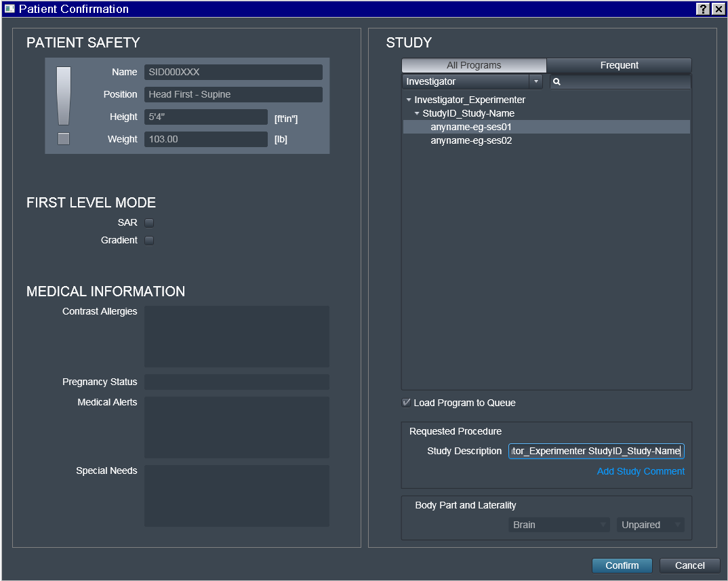Viewport: 728px width, 581px height.
Task: Enable the SAR first level mode checkbox
Action: click(149, 223)
